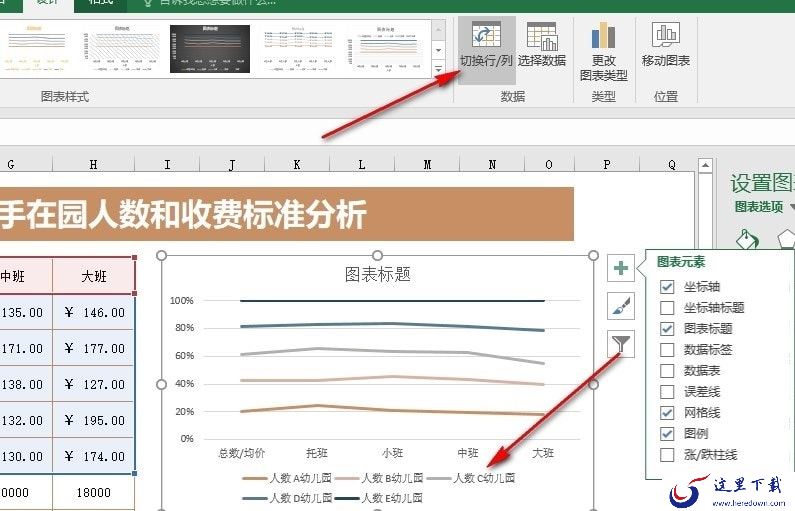
Task: Toggle the 网格线 (Gridlines) checkbox
Action: coord(667,413)
